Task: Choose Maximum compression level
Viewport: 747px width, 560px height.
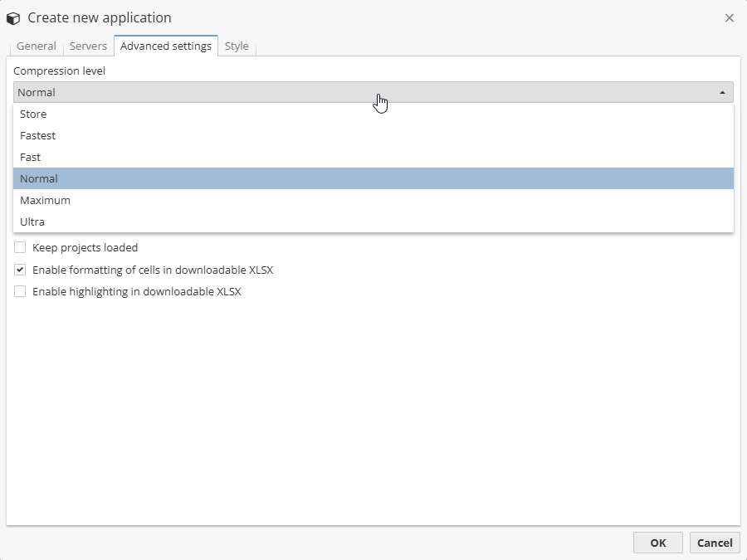Action: [45, 201]
